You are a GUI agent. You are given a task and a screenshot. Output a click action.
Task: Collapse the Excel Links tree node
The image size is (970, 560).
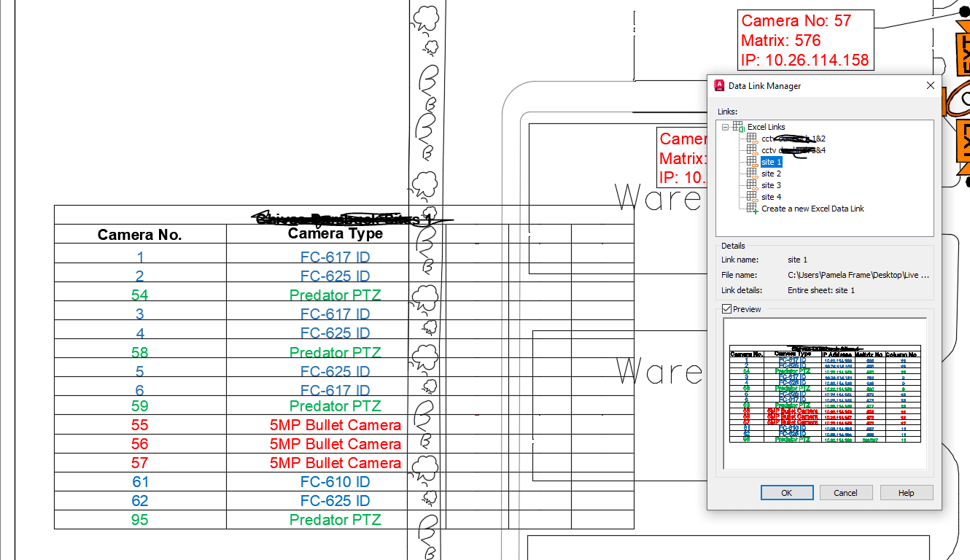point(725,126)
